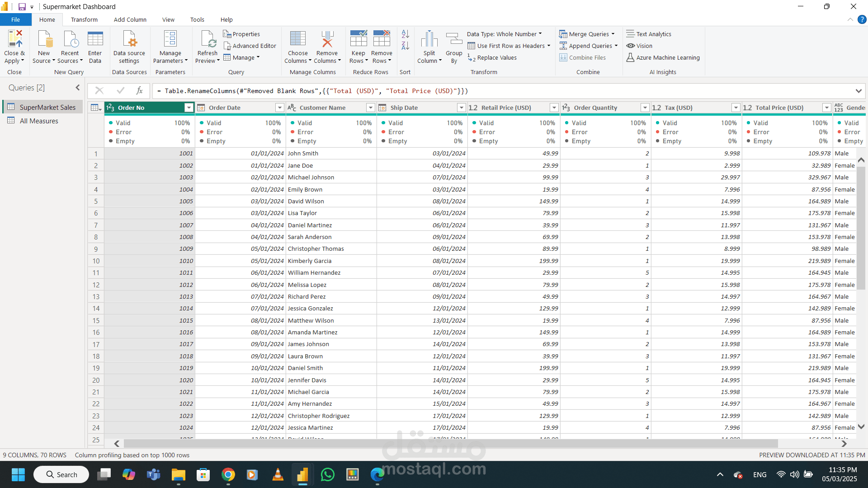The image size is (868, 488).
Task: Collapse the Queries pane
Action: coord(78,88)
